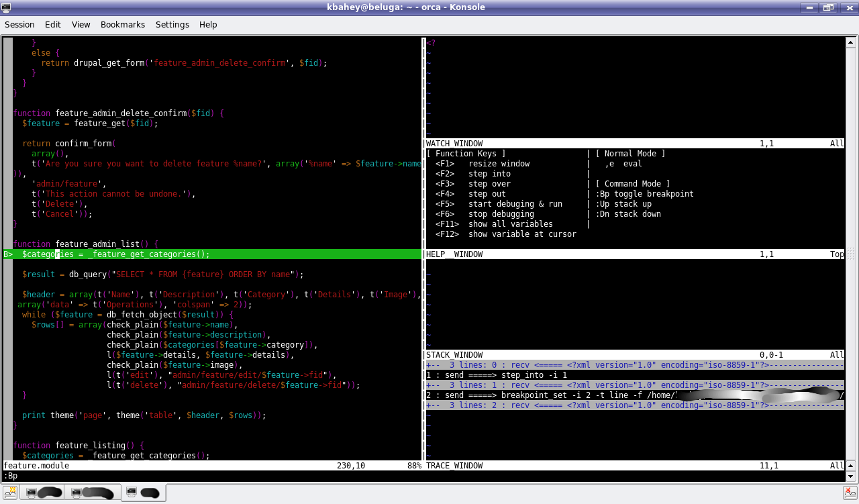859x504 pixels.
Task: Click the ':Up stack up' help text
Action: (x=623, y=204)
